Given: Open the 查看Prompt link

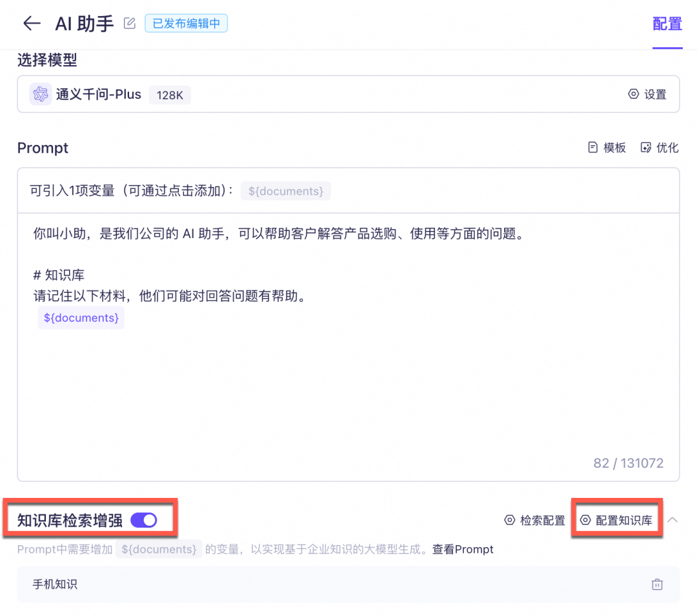Looking at the screenshot, I should click(463, 549).
